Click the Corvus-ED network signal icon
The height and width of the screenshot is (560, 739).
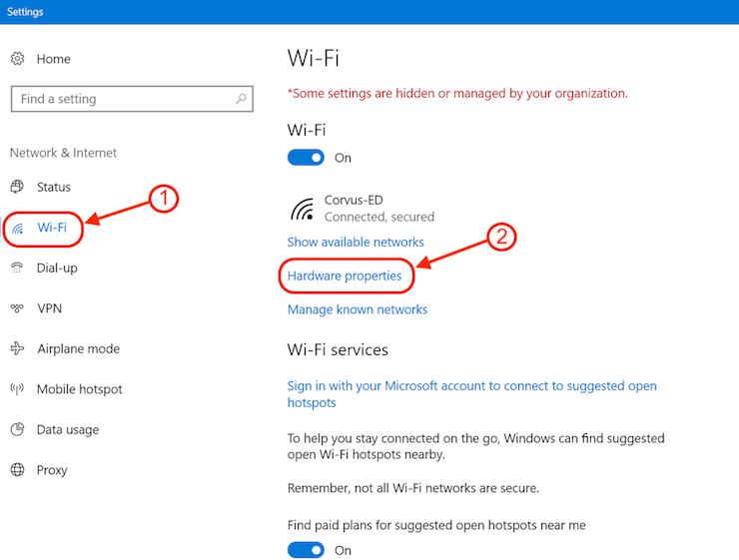[303, 209]
